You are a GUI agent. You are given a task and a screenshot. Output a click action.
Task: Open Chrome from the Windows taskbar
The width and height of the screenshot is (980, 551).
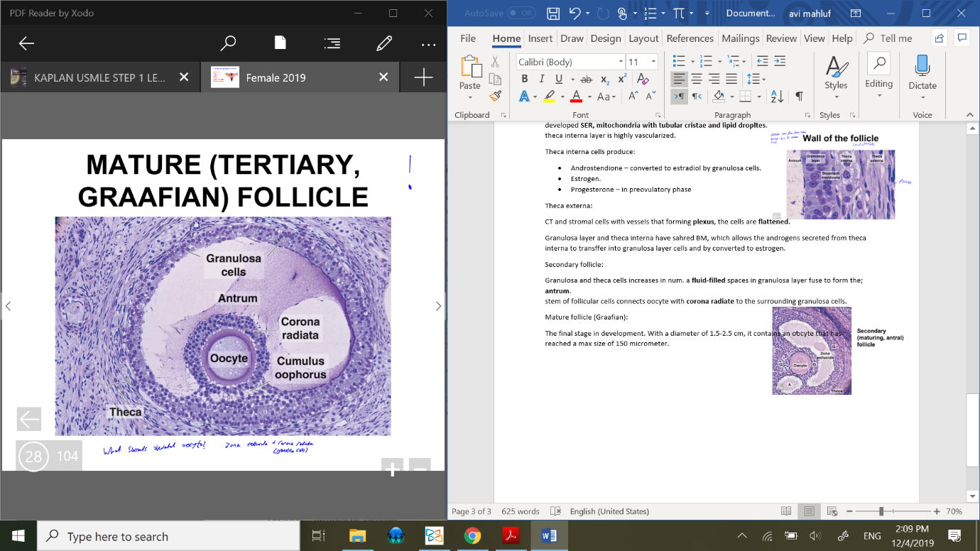coord(472,536)
